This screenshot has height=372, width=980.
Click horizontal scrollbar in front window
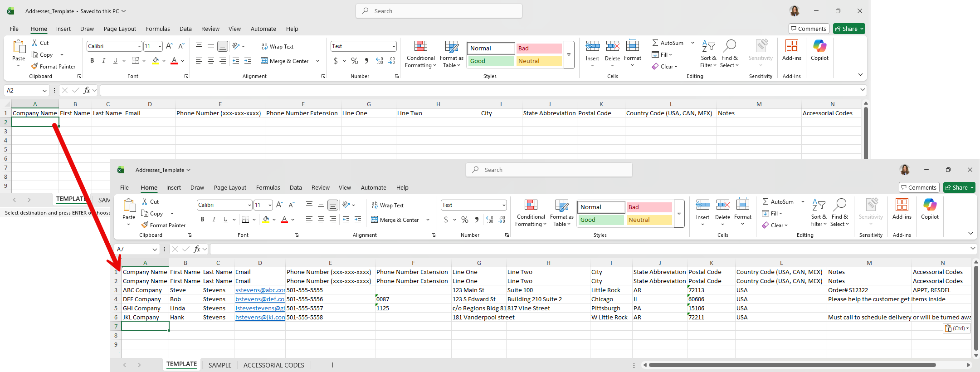pos(792,365)
